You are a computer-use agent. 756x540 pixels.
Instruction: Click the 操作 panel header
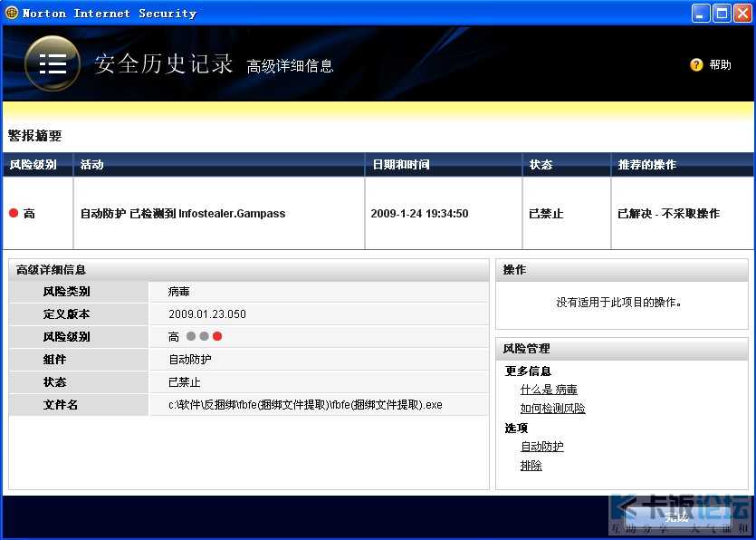click(x=622, y=270)
